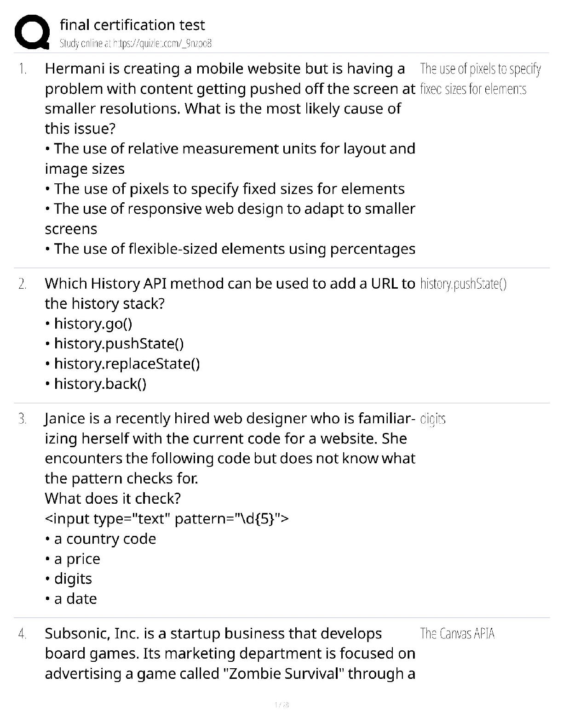Screen dimensions: 563x728
Task: Click the 'digits' bullet option
Action: coord(69,579)
